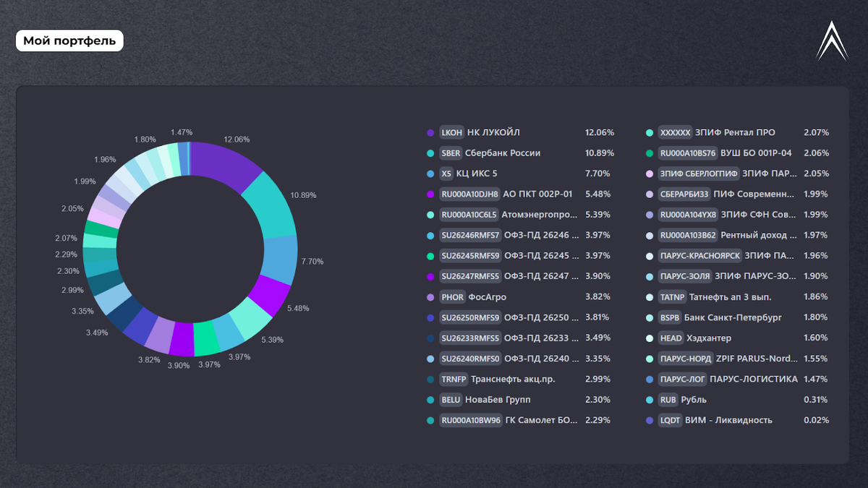The image size is (868, 488).
Task: Click 'КЦ ИКС 5' legend name
Action: click(477, 174)
